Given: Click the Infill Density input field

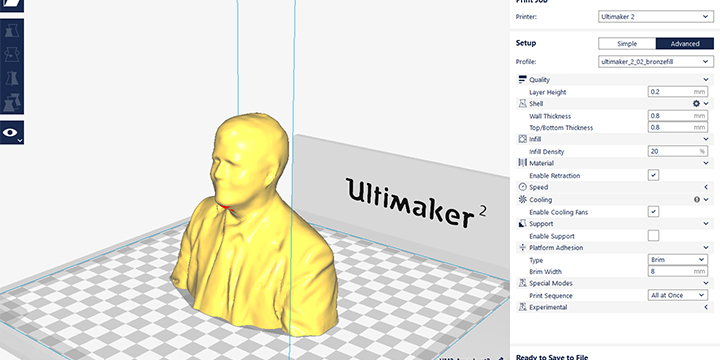Looking at the screenshot, I should pos(677,151).
